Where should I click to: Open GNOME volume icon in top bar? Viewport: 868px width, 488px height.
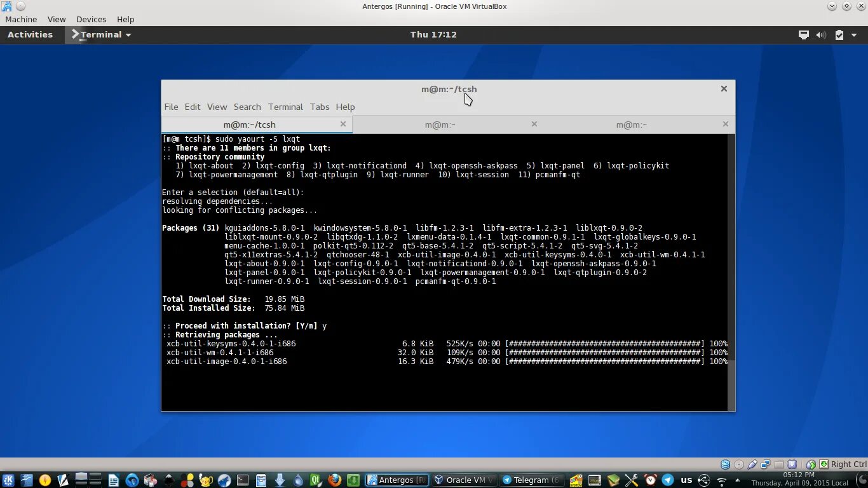click(x=821, y=35)
